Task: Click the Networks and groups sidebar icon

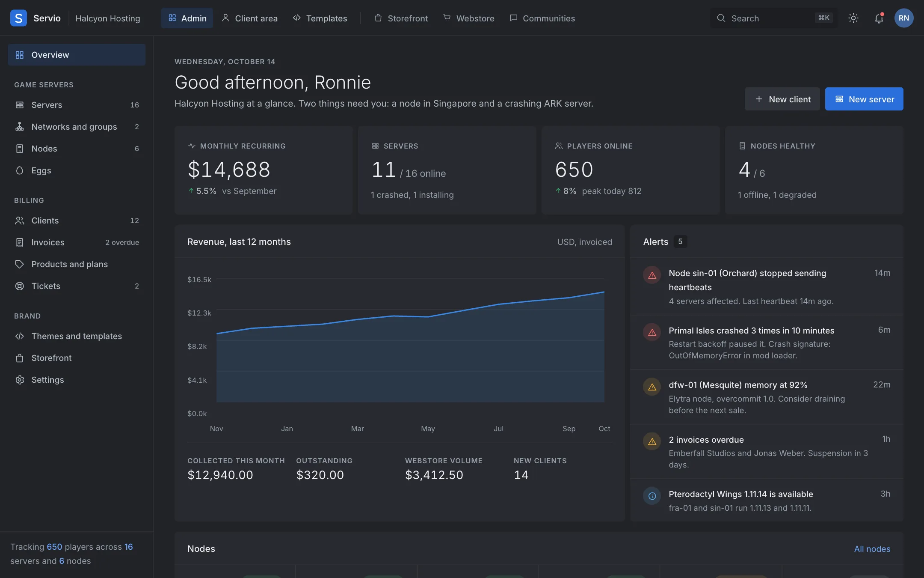Action: pos(20,127)
